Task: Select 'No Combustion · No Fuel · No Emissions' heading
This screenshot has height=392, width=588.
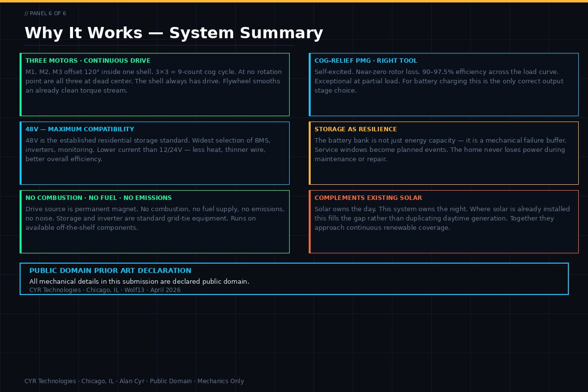Action: (x=98, y=198)
